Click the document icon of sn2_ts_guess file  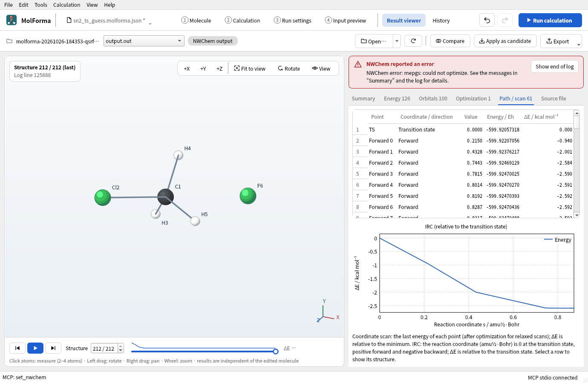pos(69,20)
